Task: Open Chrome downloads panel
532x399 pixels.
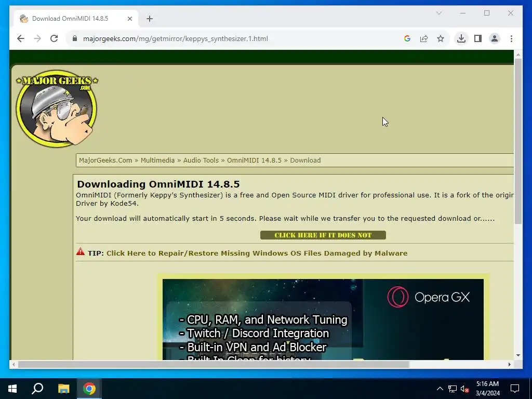Action: pyautogui.click(x=461, y=38)
